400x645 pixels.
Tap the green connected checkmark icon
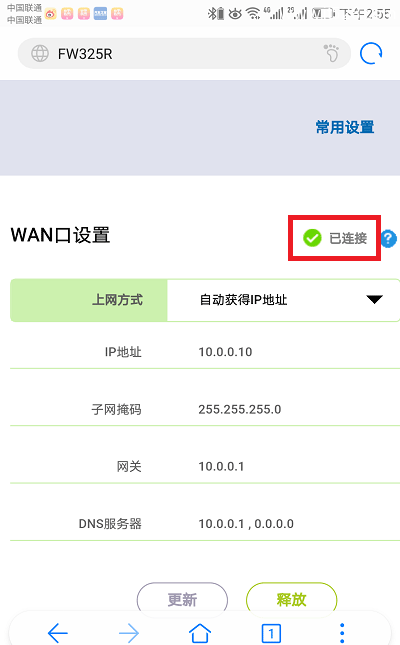click(x=312, y=238)
